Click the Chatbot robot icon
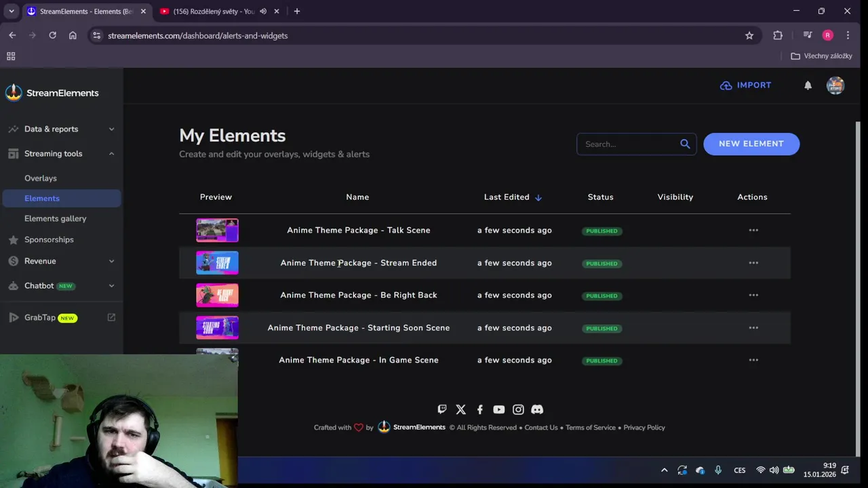Screen dimensions: 868x488 click(13, 286)
